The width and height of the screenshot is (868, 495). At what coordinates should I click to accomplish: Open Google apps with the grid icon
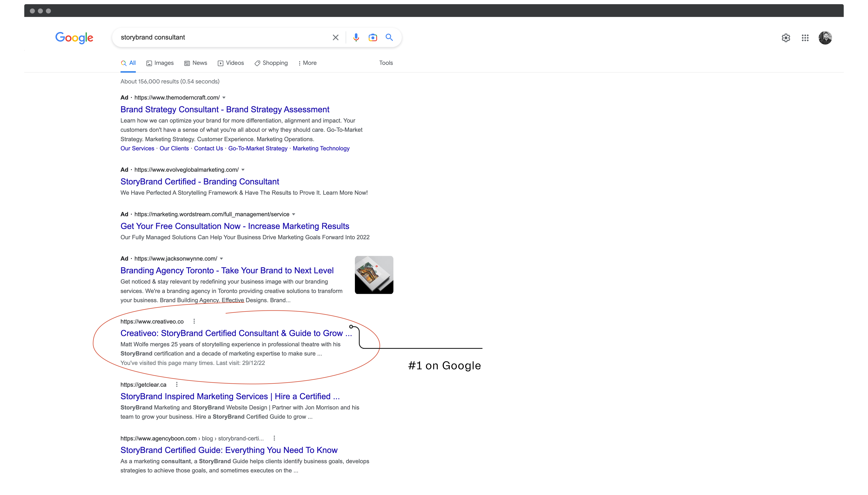805,38
